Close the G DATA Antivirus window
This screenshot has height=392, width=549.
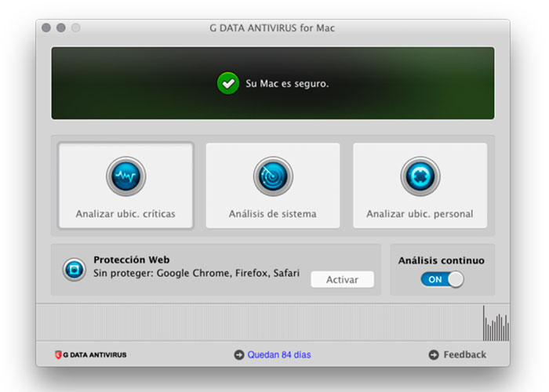pos(46,27)
